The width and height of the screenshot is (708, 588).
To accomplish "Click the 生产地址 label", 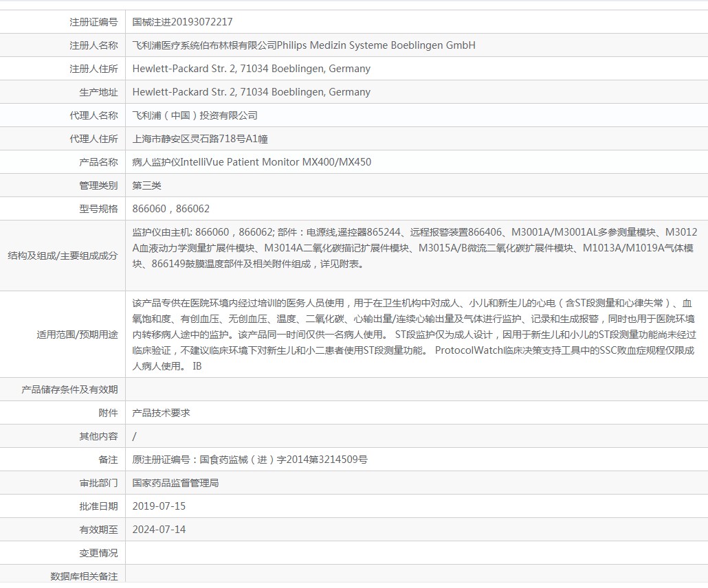I will pyautogui.click(x=98, y=92).
